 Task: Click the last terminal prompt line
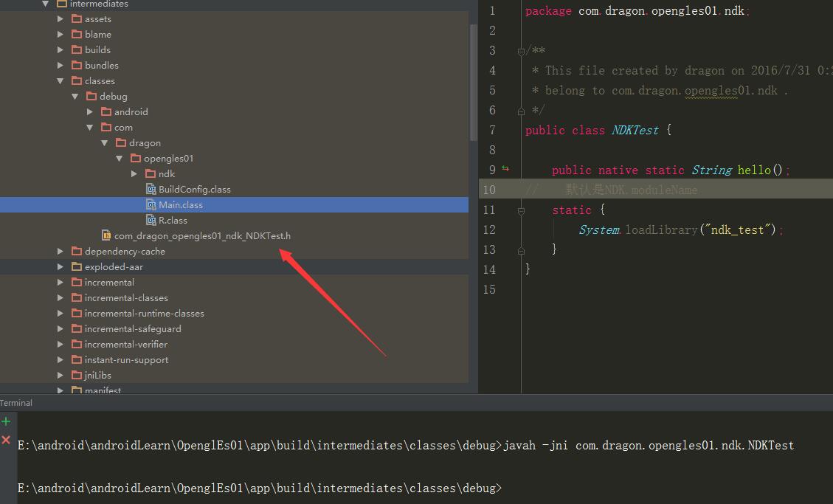pos(259,488)
